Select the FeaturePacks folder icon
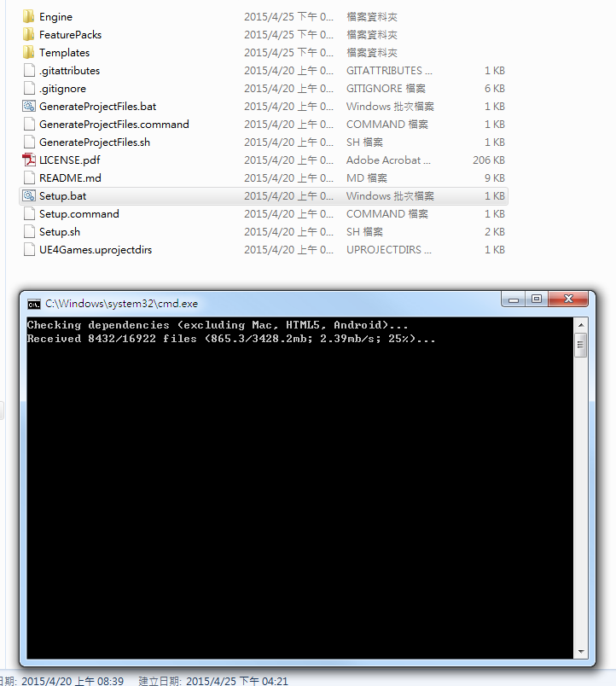 [x=28, y=35]
